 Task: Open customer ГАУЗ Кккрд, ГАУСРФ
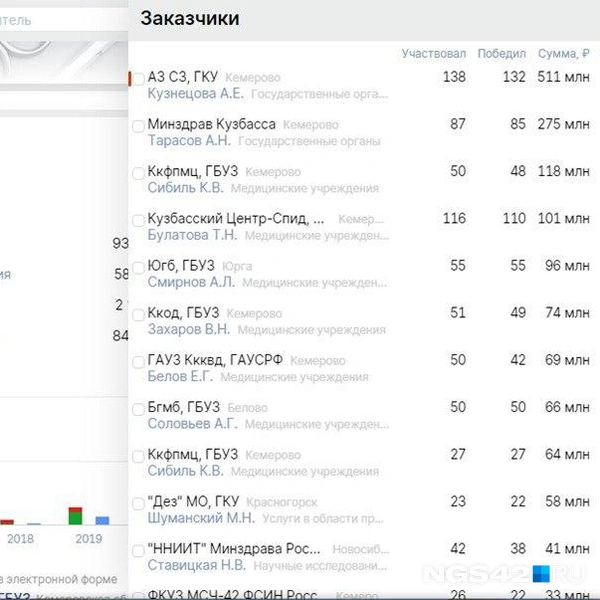[x=215, y=360]
